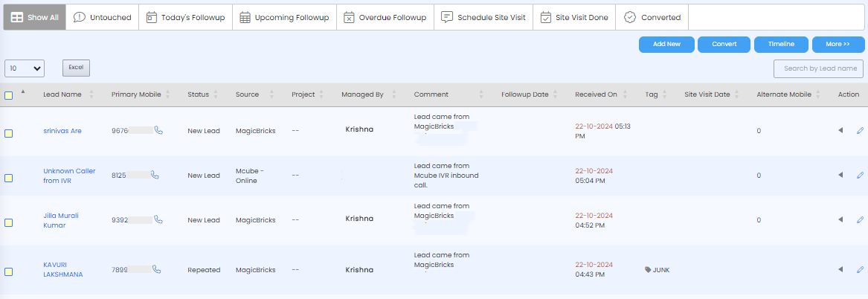
Task: Click phone icon for KAVURI LAKSHMANA
Action: click(x=157, y=269)
